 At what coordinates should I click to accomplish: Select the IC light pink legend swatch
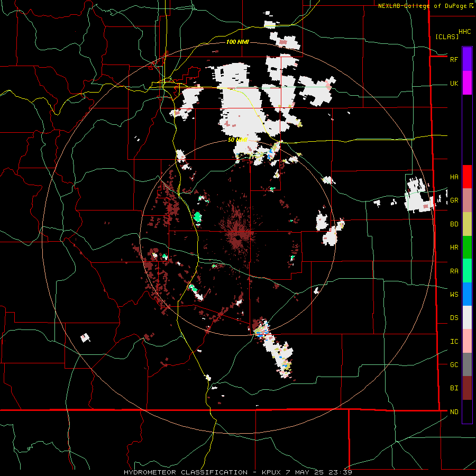pyautogui.click(x=467, y=341)
